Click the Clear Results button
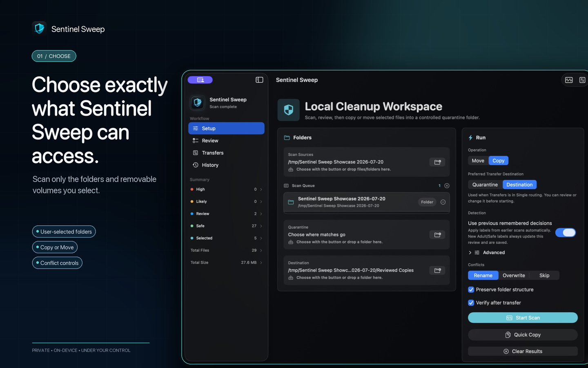Image resolution: width=588 pixels, height=368 pixels. [x=523, y=352]
